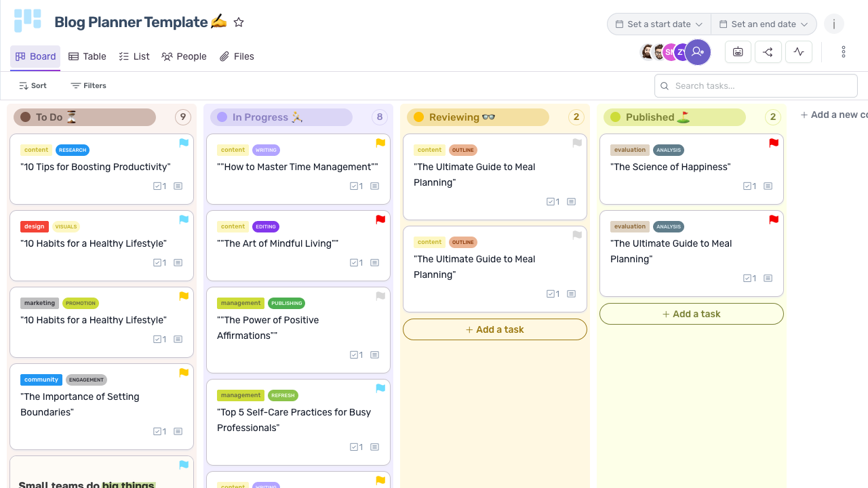Image resolution: width=868 pixels, height=488 pixels.
Task: Open the automation robot icon
Action: (x=738, y=52)
